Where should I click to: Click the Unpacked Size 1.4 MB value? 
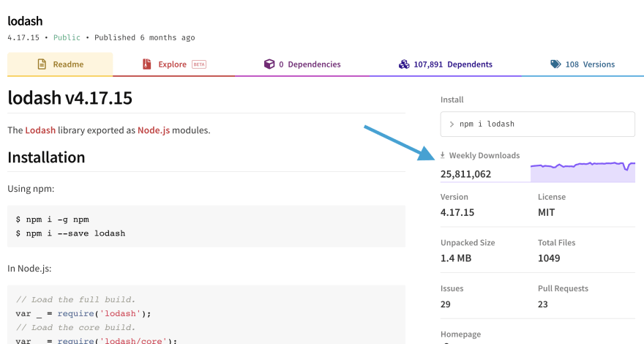[456, 258]
